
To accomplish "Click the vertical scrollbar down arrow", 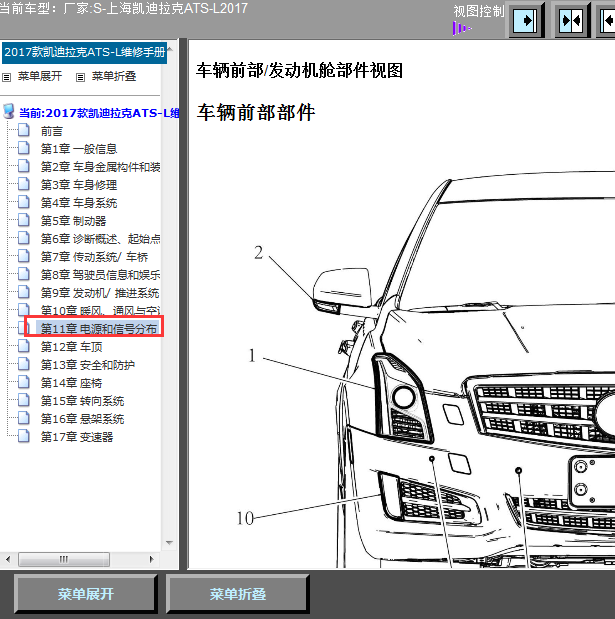I will click(x=170, y=543).
